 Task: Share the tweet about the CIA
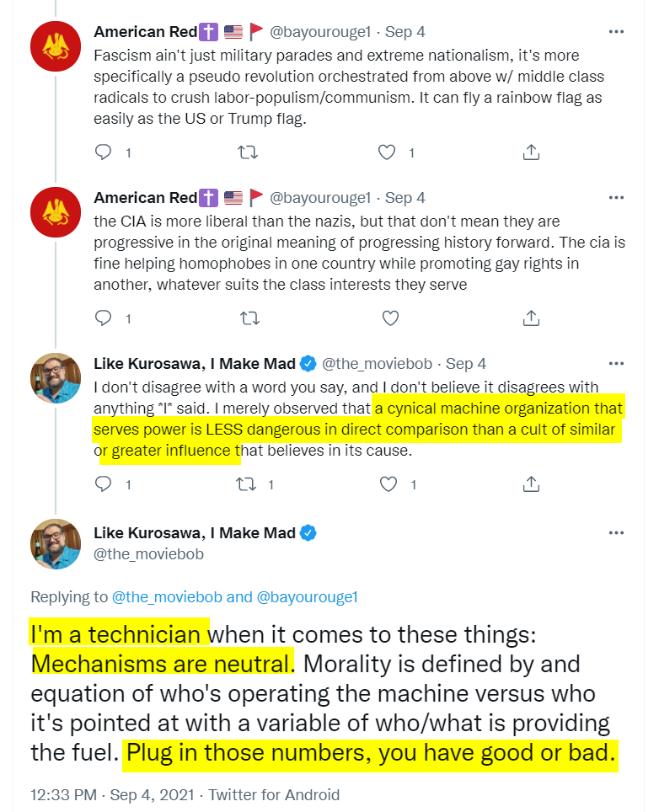click(x=531, y=318)
